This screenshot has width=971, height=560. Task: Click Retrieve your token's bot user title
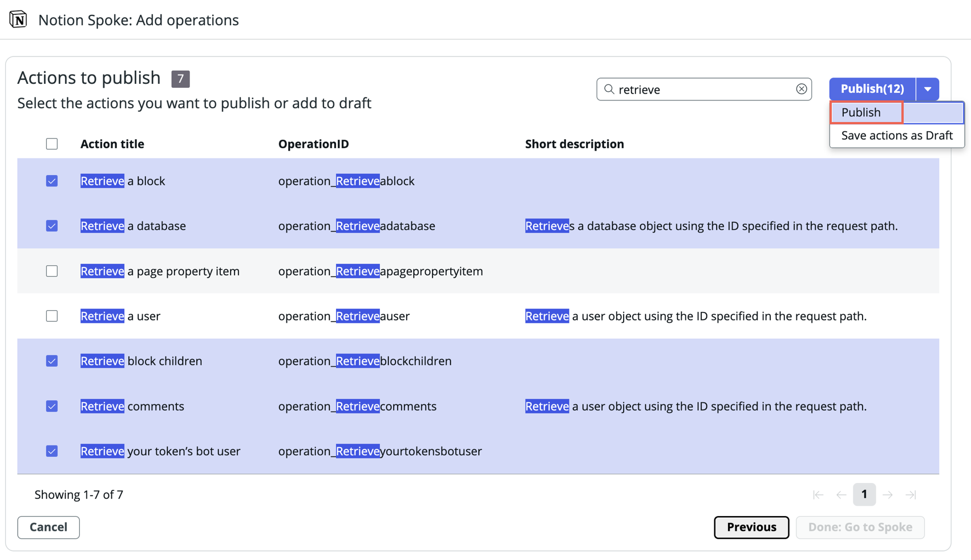coord(160,451)
